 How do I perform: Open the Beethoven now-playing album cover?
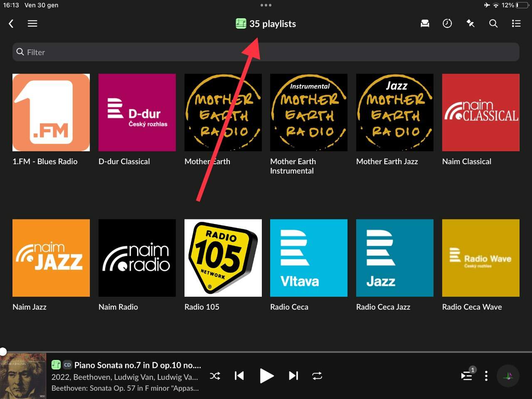point(23,376)
